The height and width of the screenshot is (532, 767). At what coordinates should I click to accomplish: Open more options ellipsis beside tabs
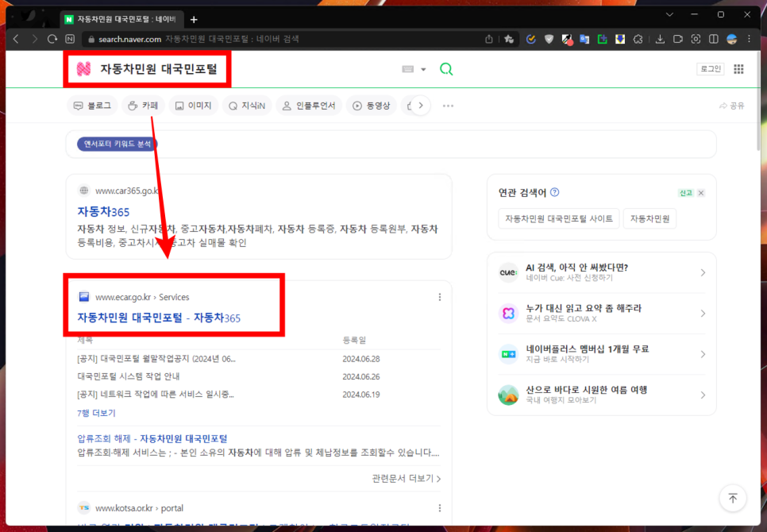[x=448, y=106]
